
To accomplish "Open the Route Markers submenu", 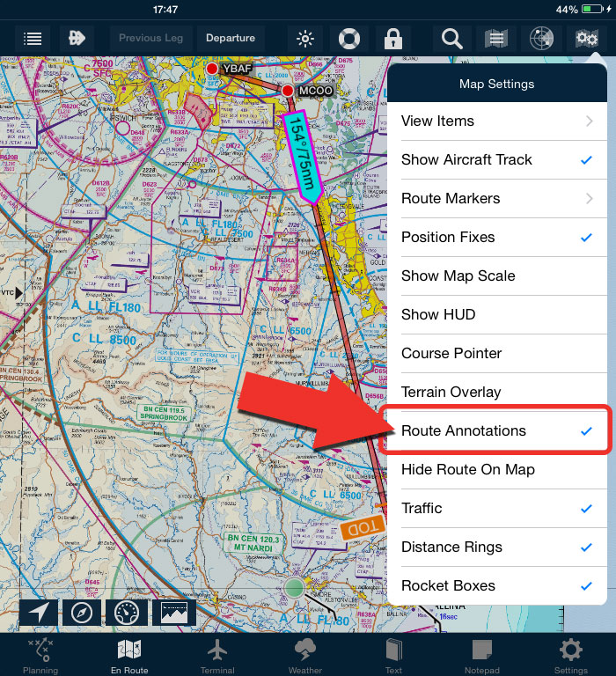I will point(497,198).
